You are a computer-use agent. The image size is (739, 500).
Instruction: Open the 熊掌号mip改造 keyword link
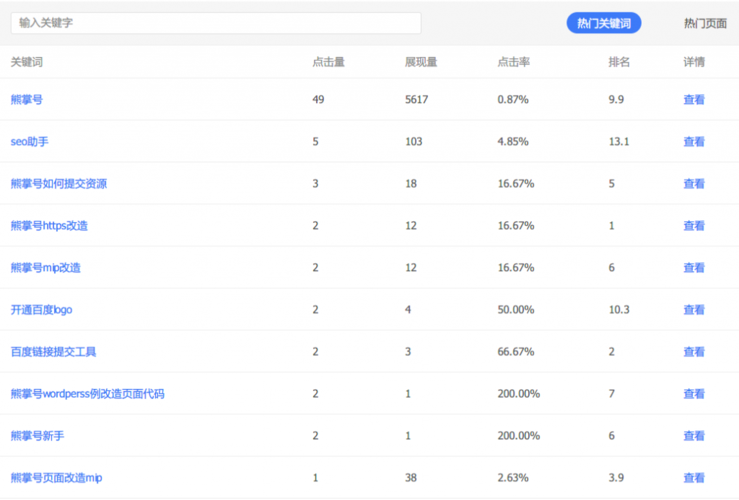click(46, 267)
